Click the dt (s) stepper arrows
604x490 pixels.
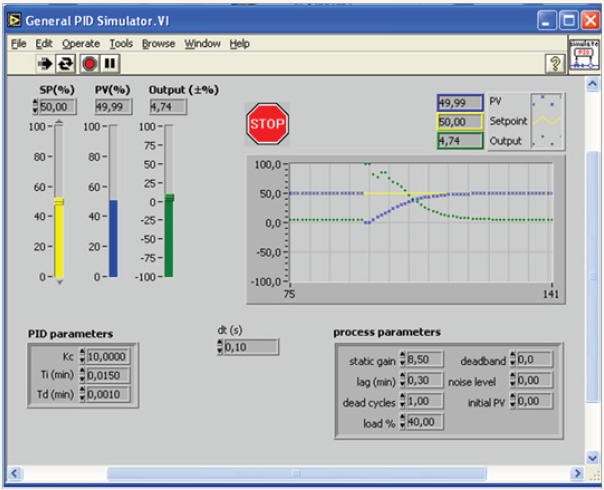[220, 347]
